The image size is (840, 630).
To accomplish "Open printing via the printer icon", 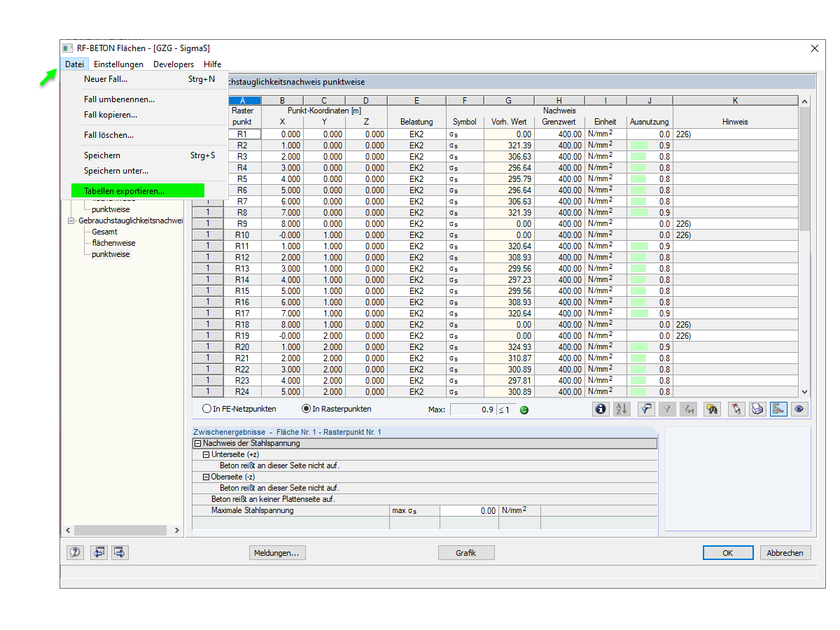I will [757, 409].
